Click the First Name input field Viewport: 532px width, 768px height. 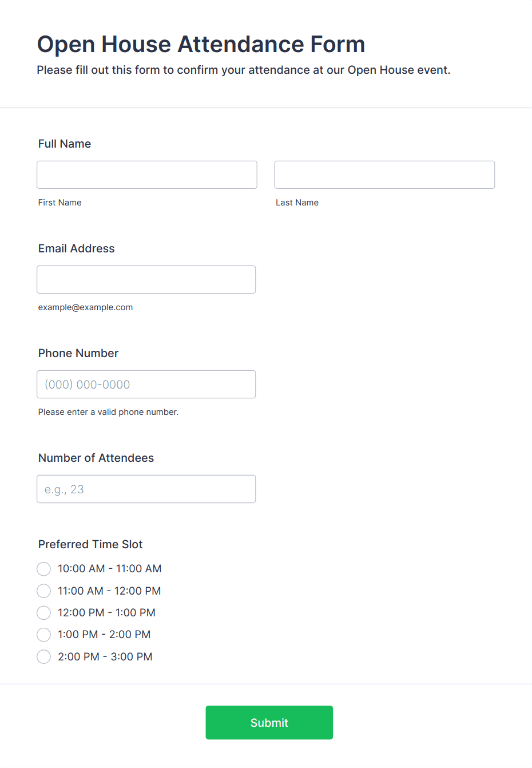click(x=147, y=175)
